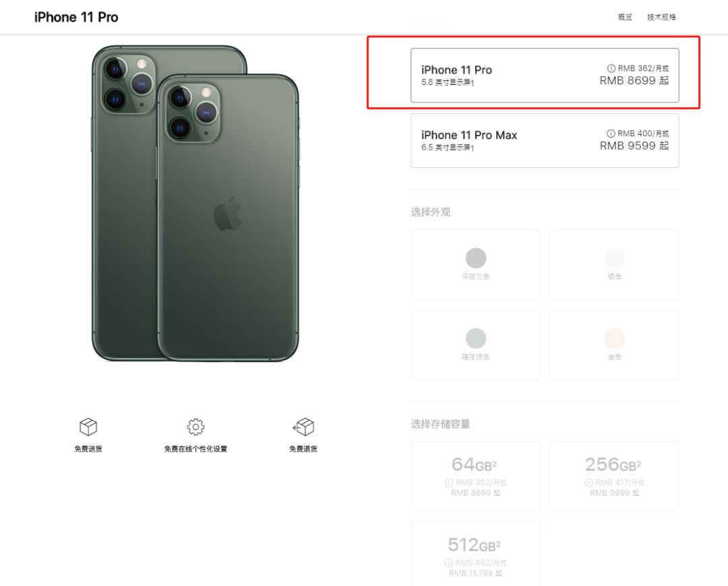Click the free delivery box icon

(x=88, y=427)
